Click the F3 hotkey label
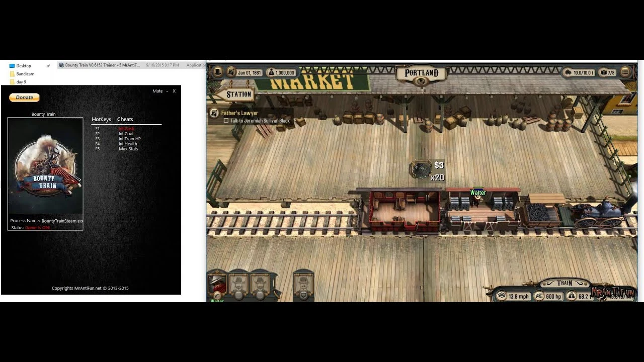This screenshot has height=362, width=644. click(98, 139)
